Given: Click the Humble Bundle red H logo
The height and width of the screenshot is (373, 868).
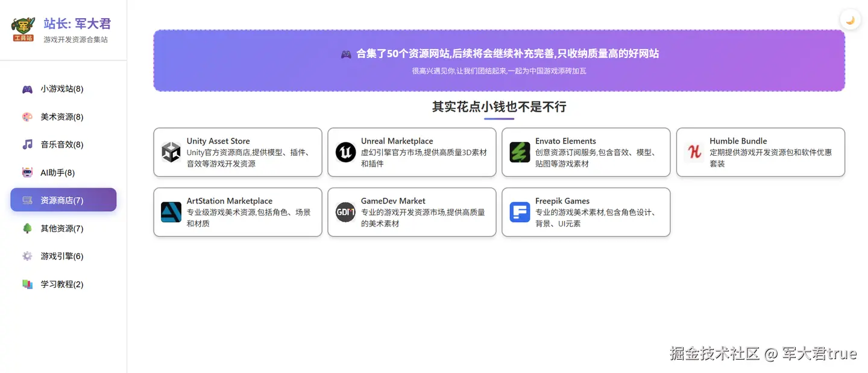Looking at the screenshot, I should click(694, 152).
